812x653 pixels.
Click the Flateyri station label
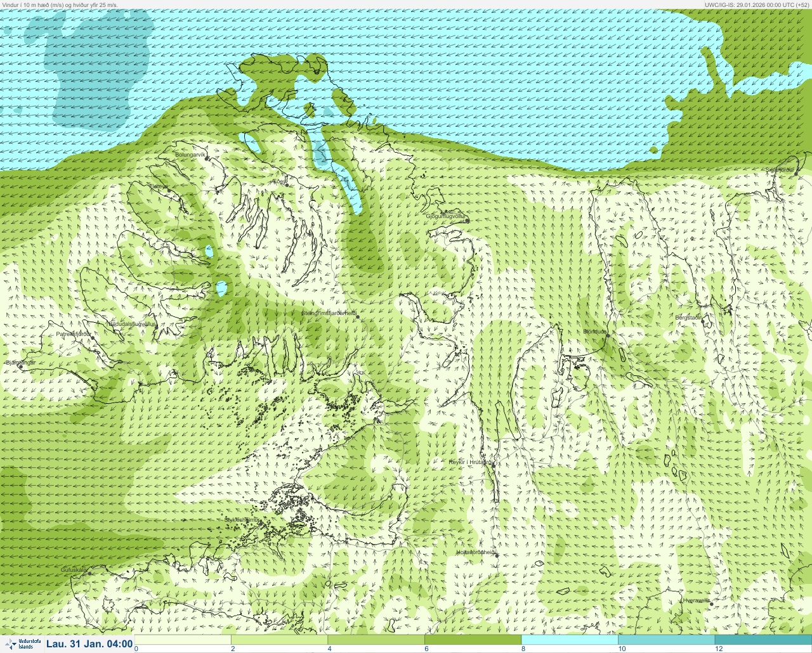coord(158,186)
